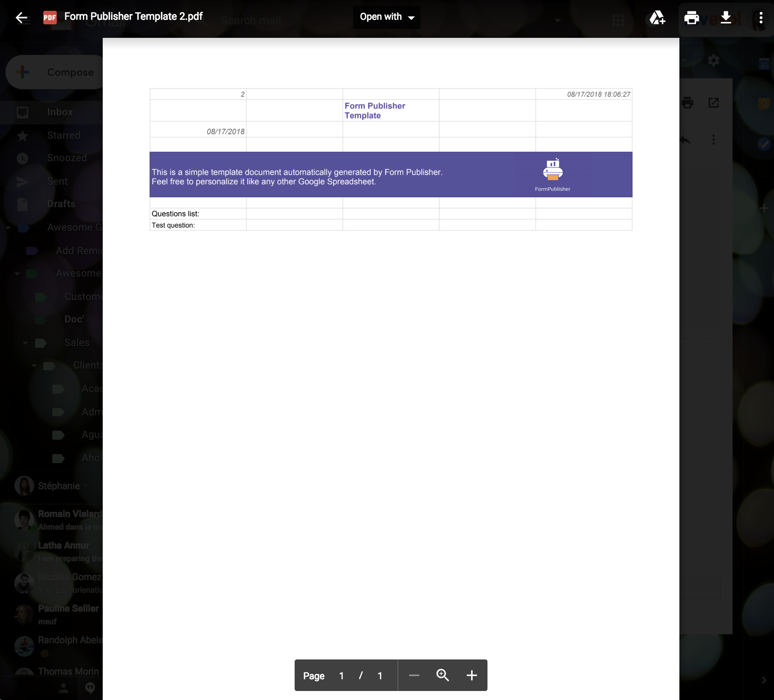Open the Agua label
Screen dimensions: 774x700
tap(92, 435)
